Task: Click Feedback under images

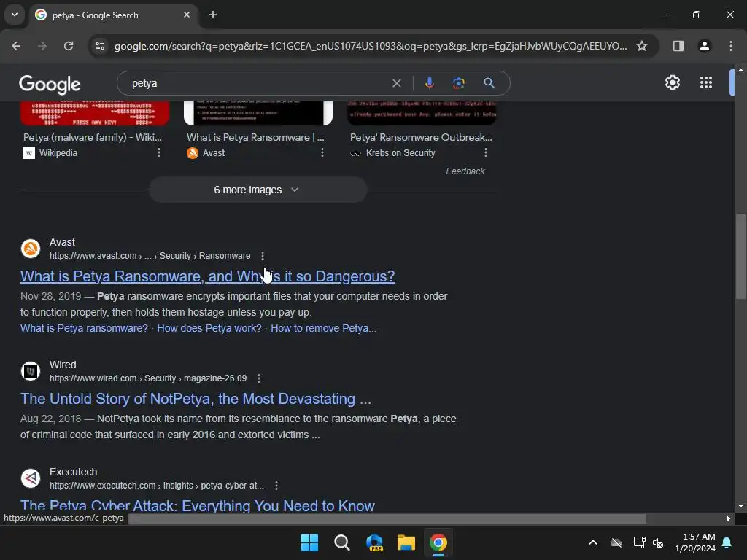Action: pos(465,171)
